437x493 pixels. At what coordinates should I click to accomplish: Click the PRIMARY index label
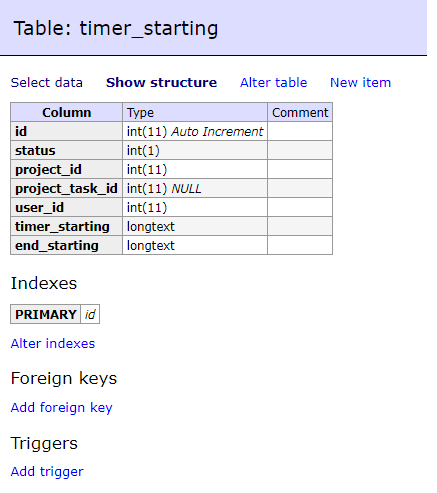point(46,314)
